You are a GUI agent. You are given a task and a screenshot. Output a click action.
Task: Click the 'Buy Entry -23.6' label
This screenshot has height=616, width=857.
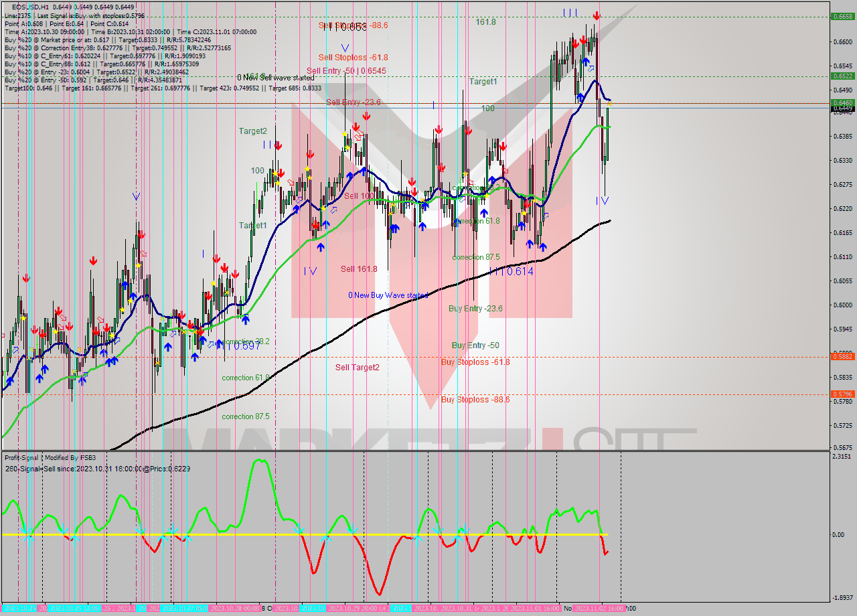pyautogui.click(x=475, y=309)
